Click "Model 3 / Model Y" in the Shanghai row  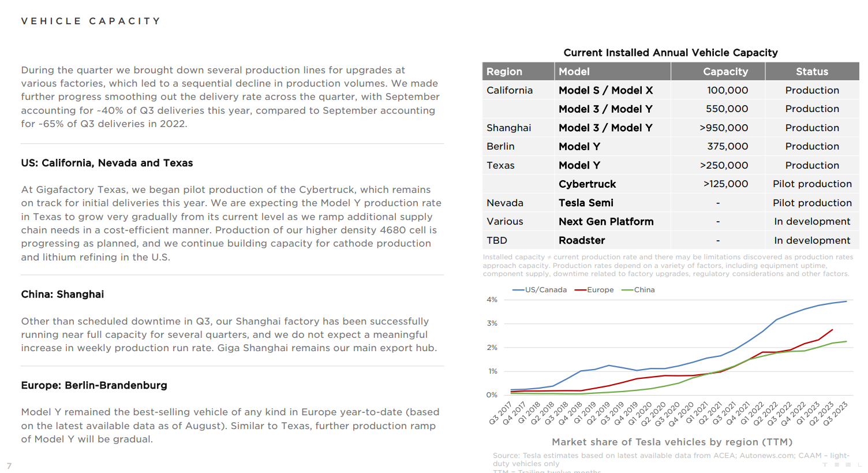(606, 128)
